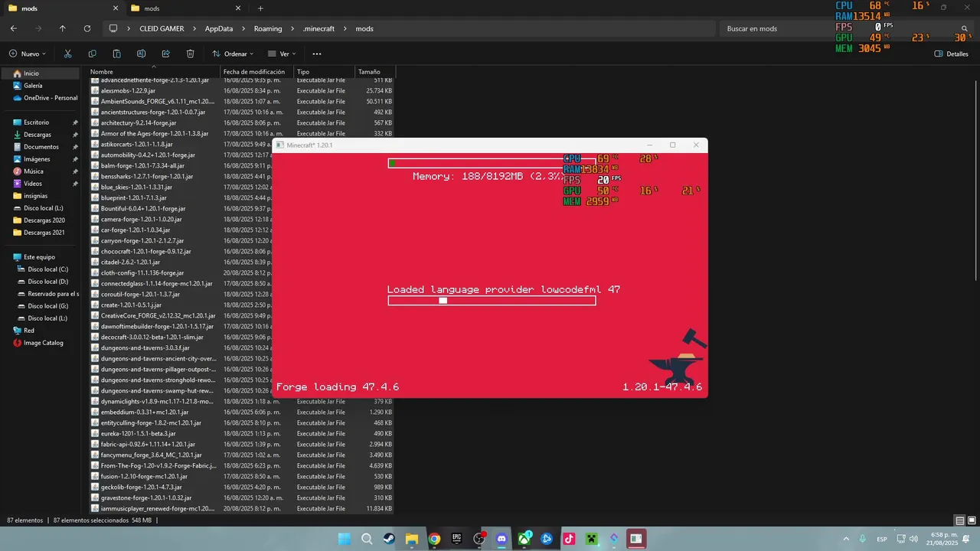This screenshot has height=551, width=980.
Task: Refresh the mods folder view
Action: click(87, 28)
